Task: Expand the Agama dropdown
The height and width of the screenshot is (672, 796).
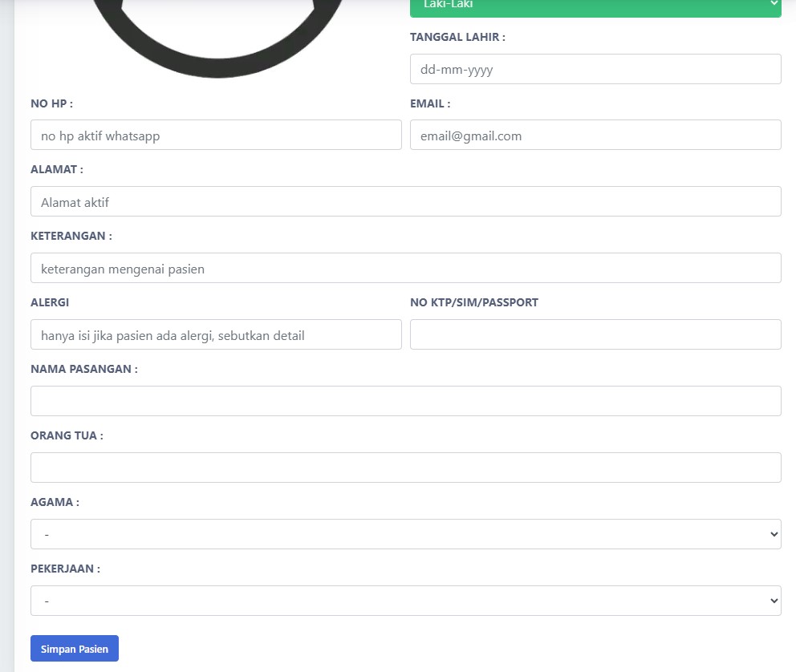Action: [405, 534]
